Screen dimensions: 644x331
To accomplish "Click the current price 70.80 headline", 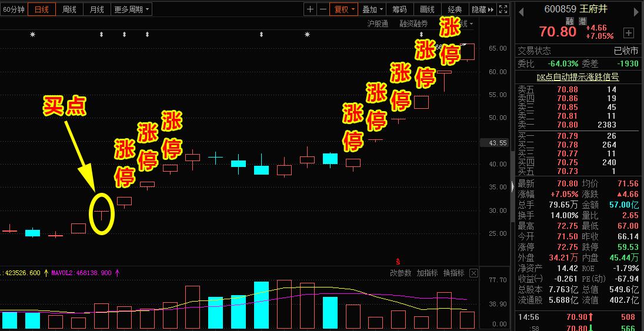I will point(558,32).
